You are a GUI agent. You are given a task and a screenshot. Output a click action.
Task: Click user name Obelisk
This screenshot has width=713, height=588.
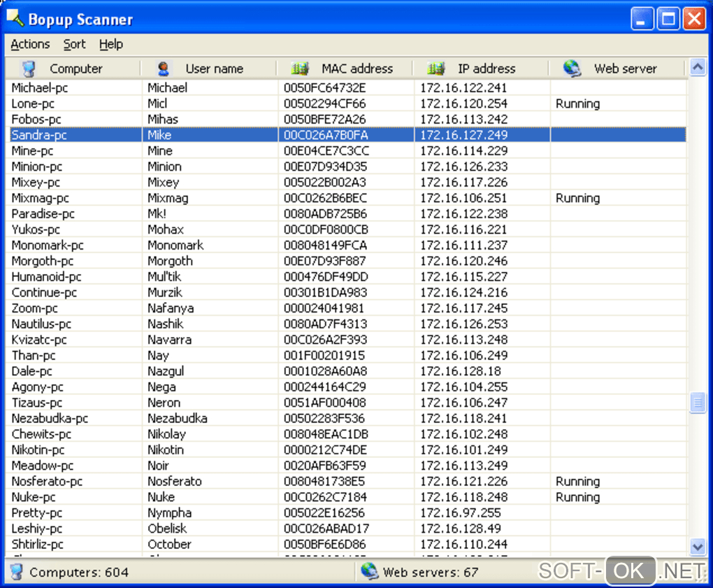167,529
